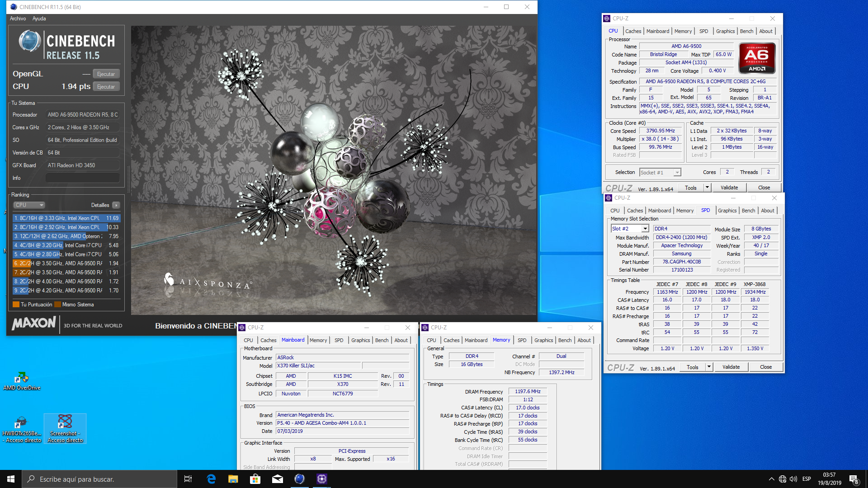Select the HWBOT x265 Benchmark desktop shortcut
The height and width of the screenshot is (488, 868).
tap(22, 429)
